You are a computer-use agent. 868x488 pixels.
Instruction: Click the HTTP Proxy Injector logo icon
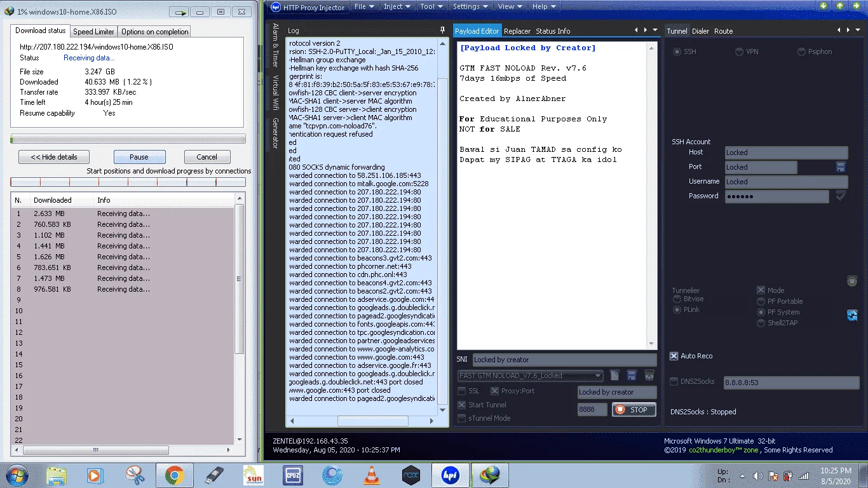click(276, 7)
